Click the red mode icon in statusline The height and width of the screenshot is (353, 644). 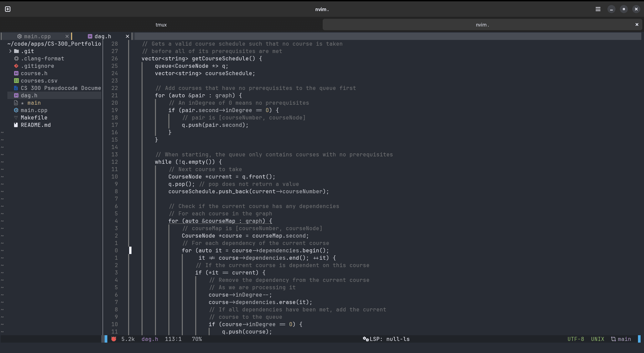coord(114,339)
